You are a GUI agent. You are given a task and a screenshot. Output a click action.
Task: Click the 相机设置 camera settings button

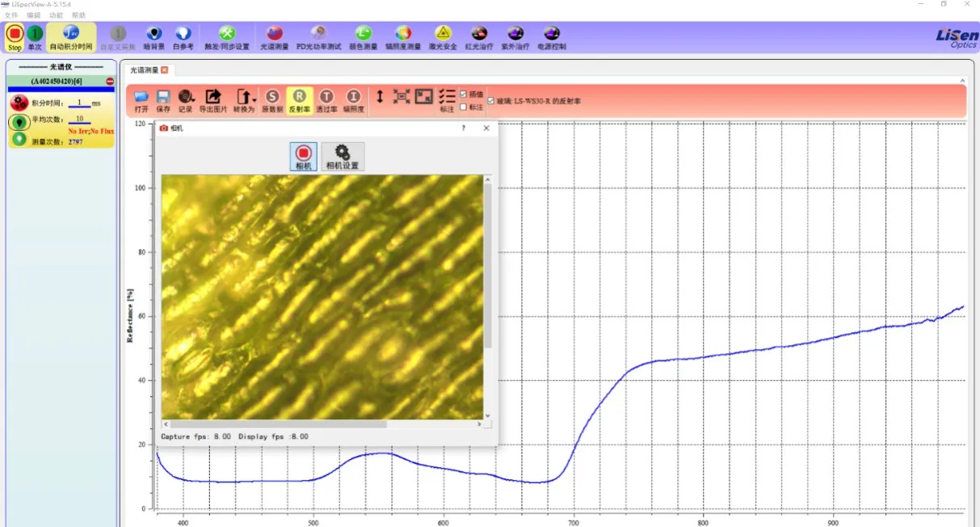coord(342,156)
